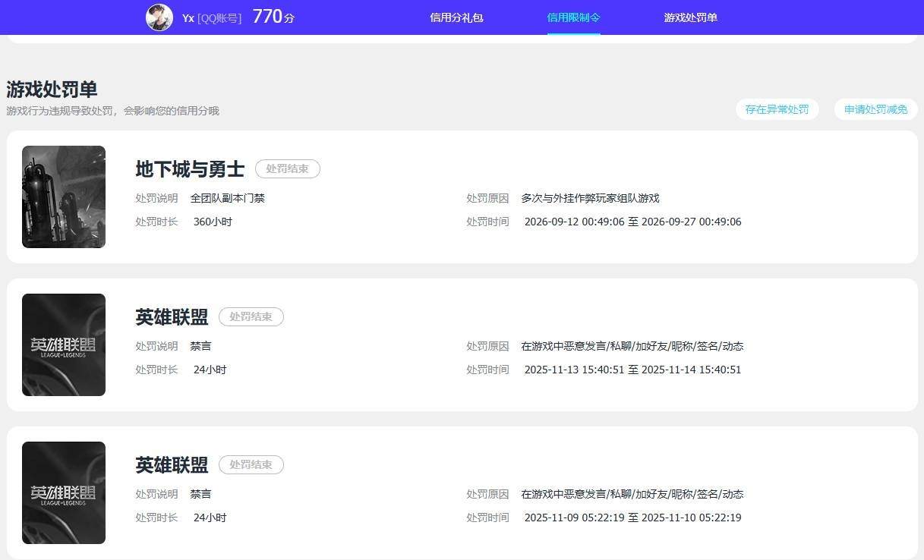Click 禁言 in the 2025-11-13 card
Image resolution: width=924 pixels, height=560 pixels.
pos(201,346)
